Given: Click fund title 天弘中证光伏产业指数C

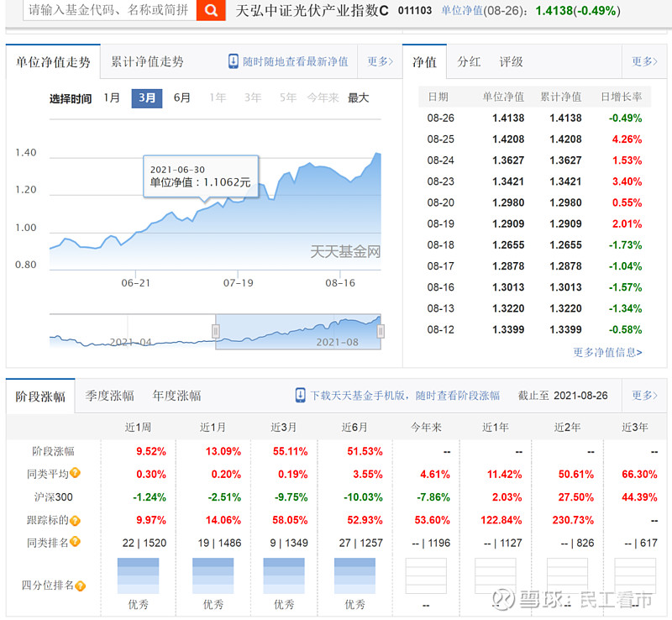Looking at the screenshot, I should tap(312, 10).
